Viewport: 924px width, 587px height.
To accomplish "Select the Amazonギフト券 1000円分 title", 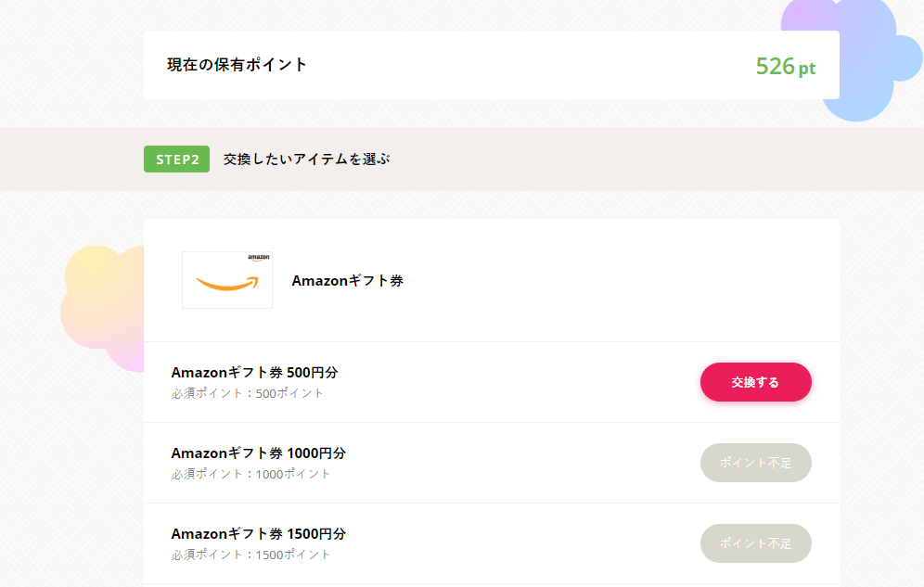I will tap(258, 453).
